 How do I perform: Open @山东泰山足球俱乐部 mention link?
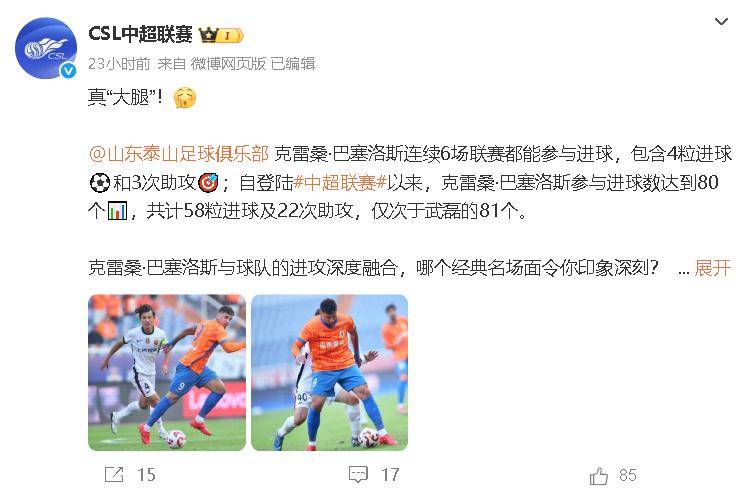pos(179,154)
